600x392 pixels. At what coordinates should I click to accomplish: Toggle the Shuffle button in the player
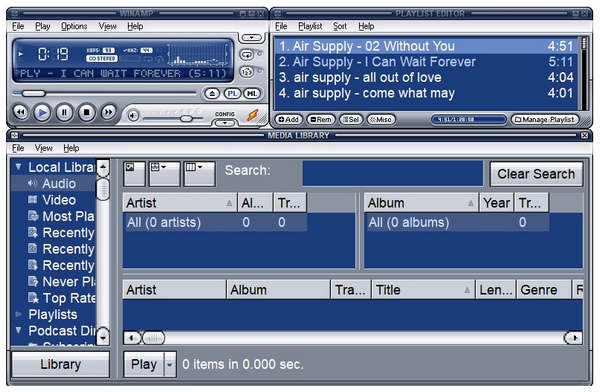tap(247, 72)
